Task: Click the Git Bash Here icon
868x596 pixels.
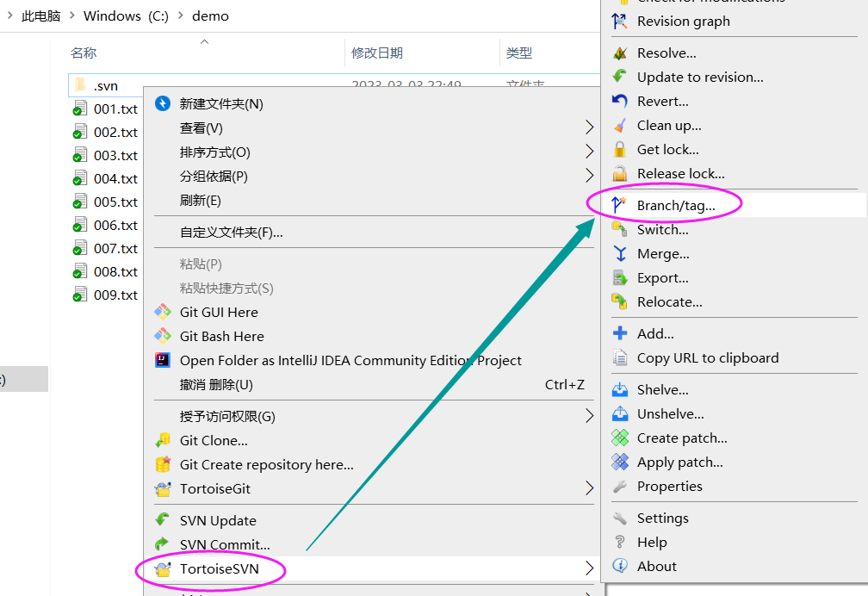Action: [x=163, y=337]
